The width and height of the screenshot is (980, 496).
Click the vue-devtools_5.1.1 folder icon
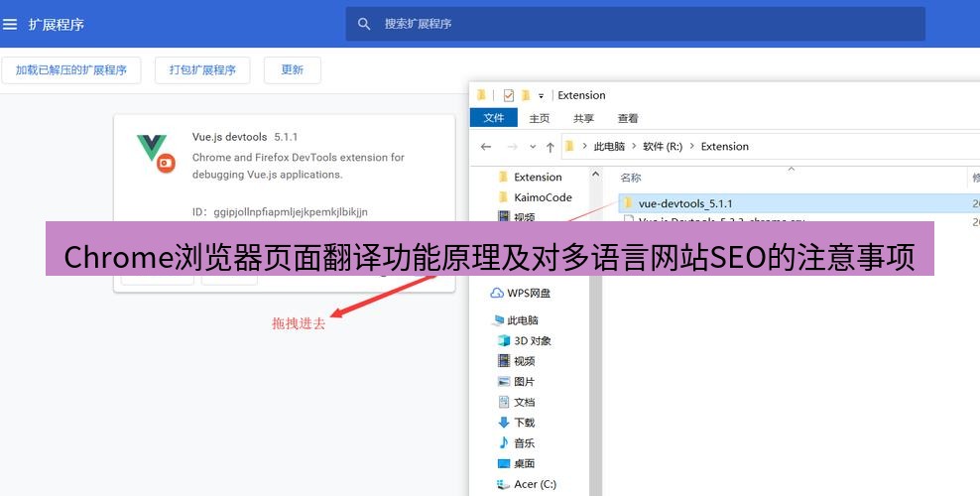click(628, 203)
